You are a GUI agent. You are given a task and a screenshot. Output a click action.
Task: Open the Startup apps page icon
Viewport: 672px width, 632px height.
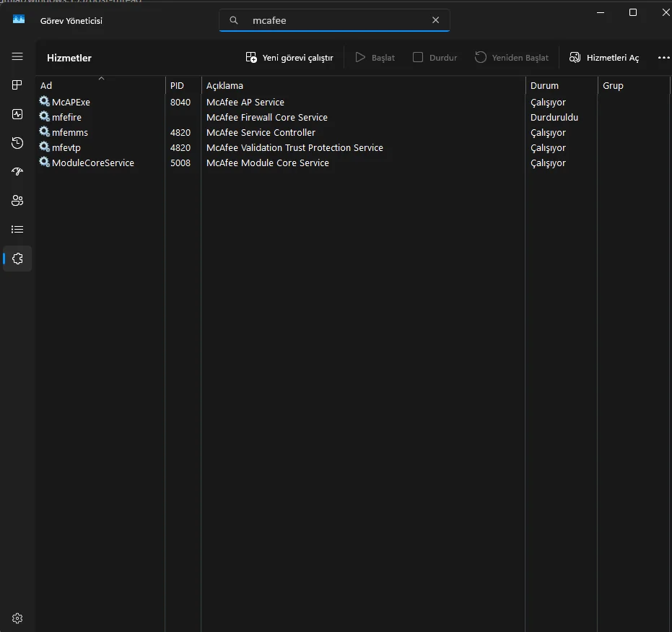click(17, 172)
